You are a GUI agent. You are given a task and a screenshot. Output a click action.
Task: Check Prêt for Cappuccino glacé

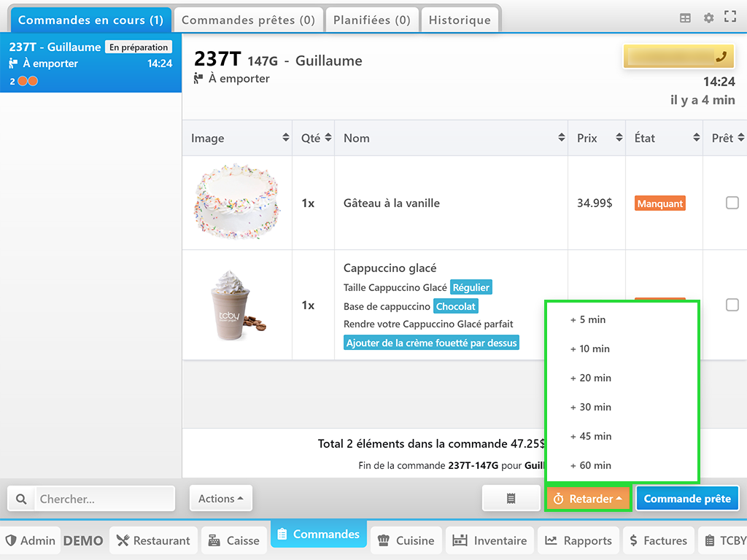(x=732, y=305)
